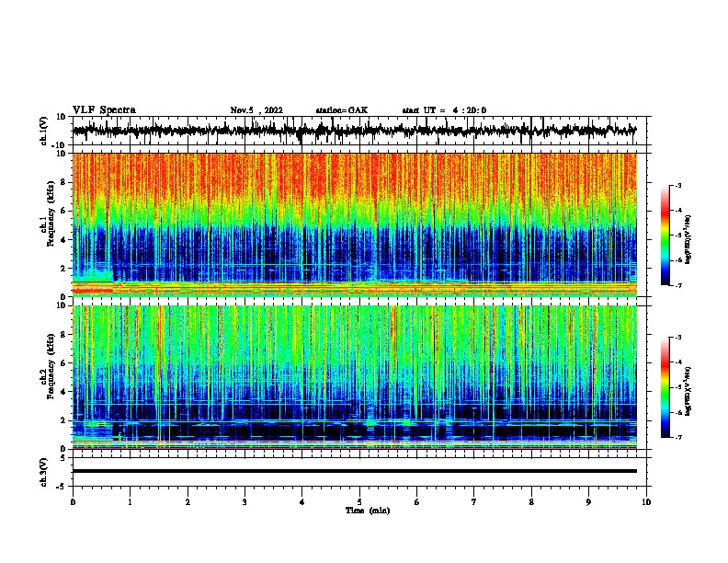
Task: Click time axis tick label "0"
Action: (x=73, y=502)
